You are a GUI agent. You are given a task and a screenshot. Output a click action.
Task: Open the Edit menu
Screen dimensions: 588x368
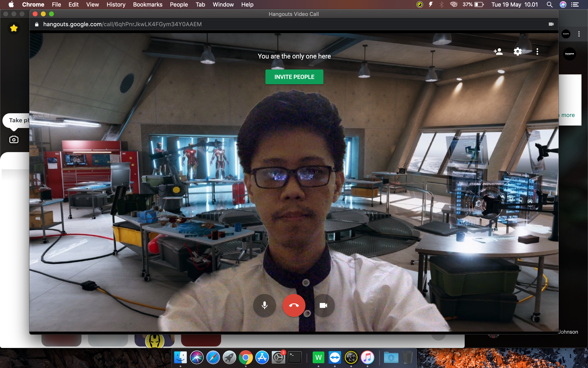click(x=73, y=4)
